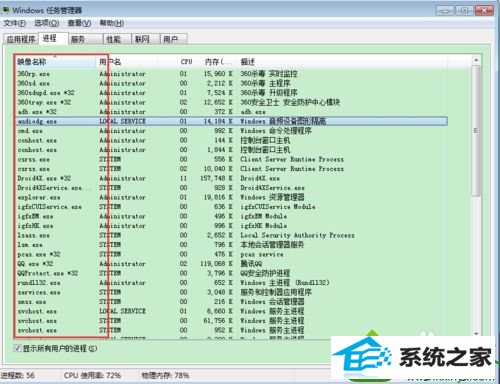Viewport: 500px width, 384px height.
Task: Click Local Security Authority Process description
Action: pos(297,235)
